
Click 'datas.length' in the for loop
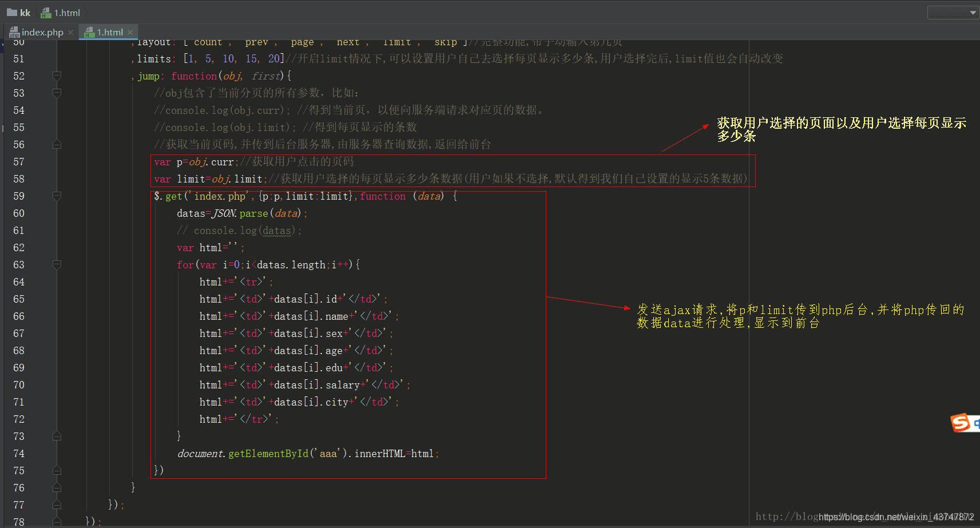tap(291, 265)
